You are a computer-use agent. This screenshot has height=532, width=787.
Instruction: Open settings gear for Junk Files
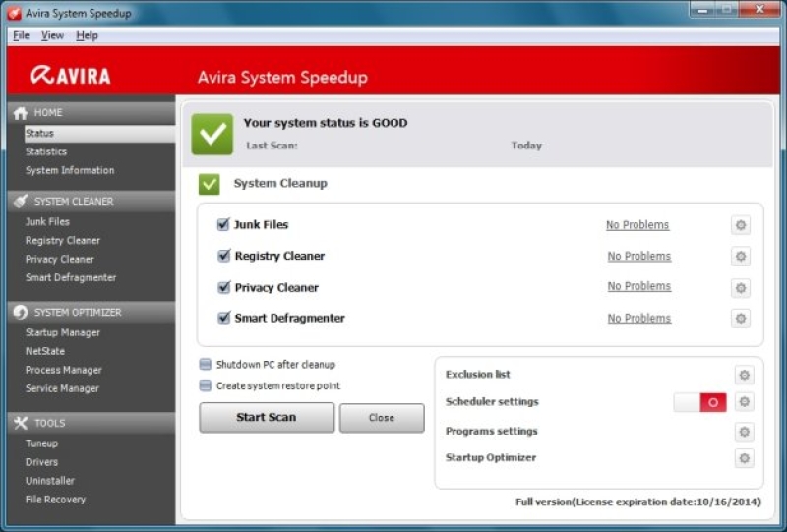741,225
